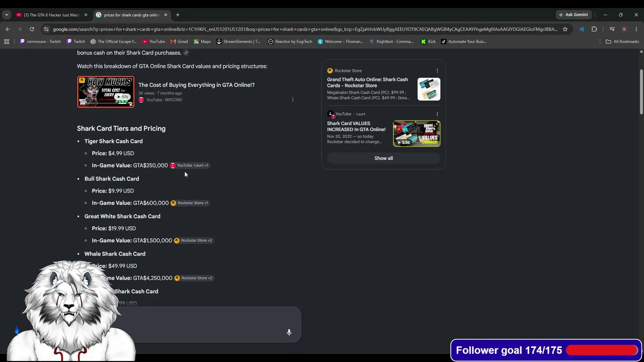Click the 'Price: $4.99 USD' line
Screen dimensions: 644x362
[113, 153]
